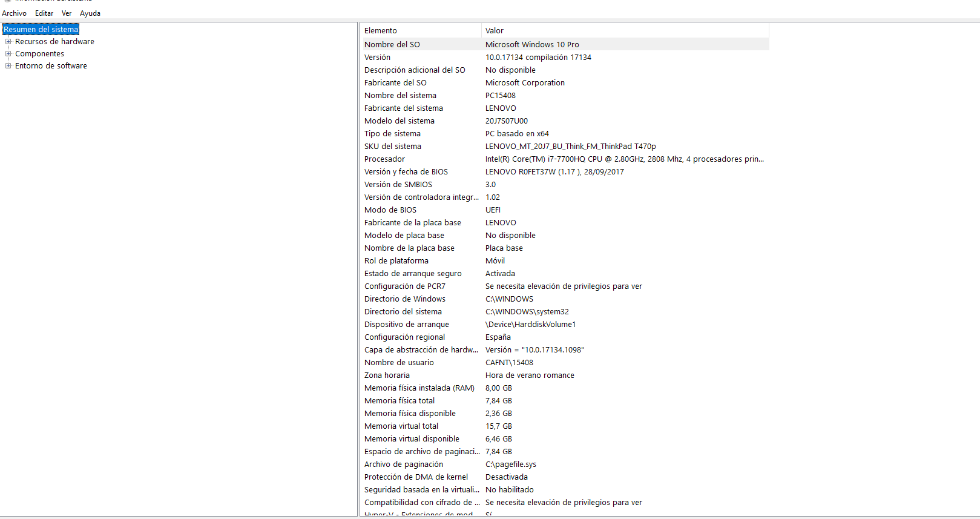
Task: Select Recursos de hardware label
Action: 54,42
